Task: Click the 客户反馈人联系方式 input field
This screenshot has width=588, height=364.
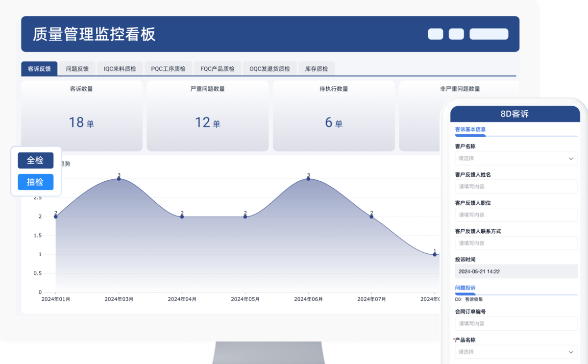Action: coord(516,243)
